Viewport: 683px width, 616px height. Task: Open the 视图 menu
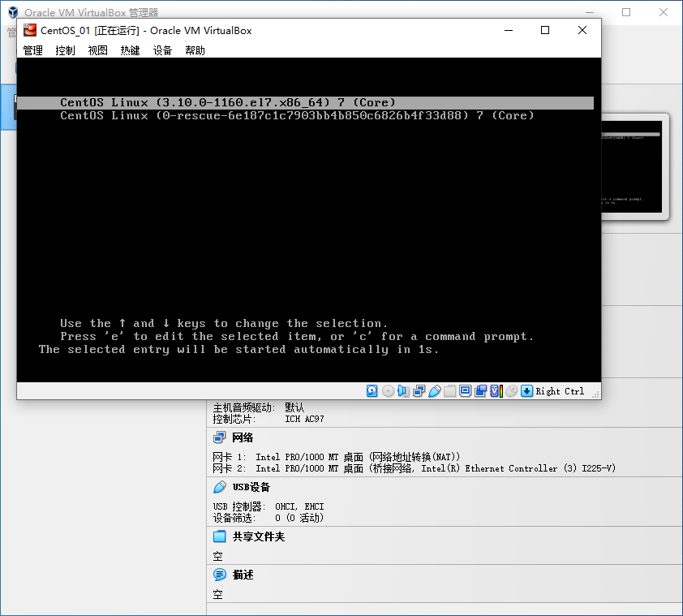pos(97,50)
